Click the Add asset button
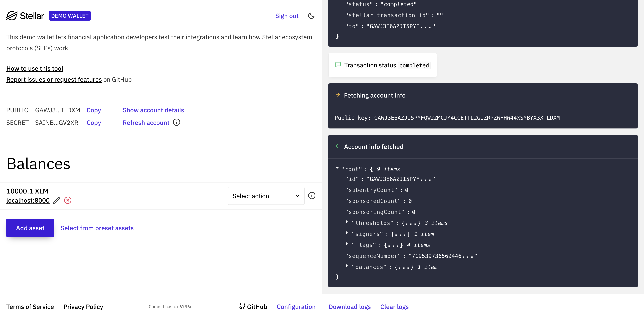644x316 pixels. pos(30,228)
